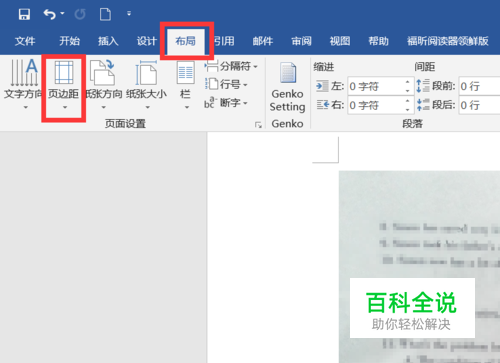Switch to the 帮助 tab
The image size is (500, 363).
(x=378, y=41)
